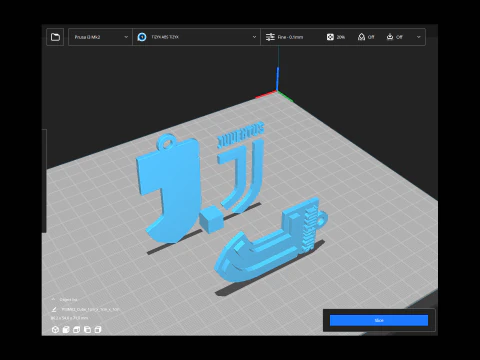Click the blue Slice button
This screenshot has width=480, height=360.
pyautogui.click(x=379, y=320)
